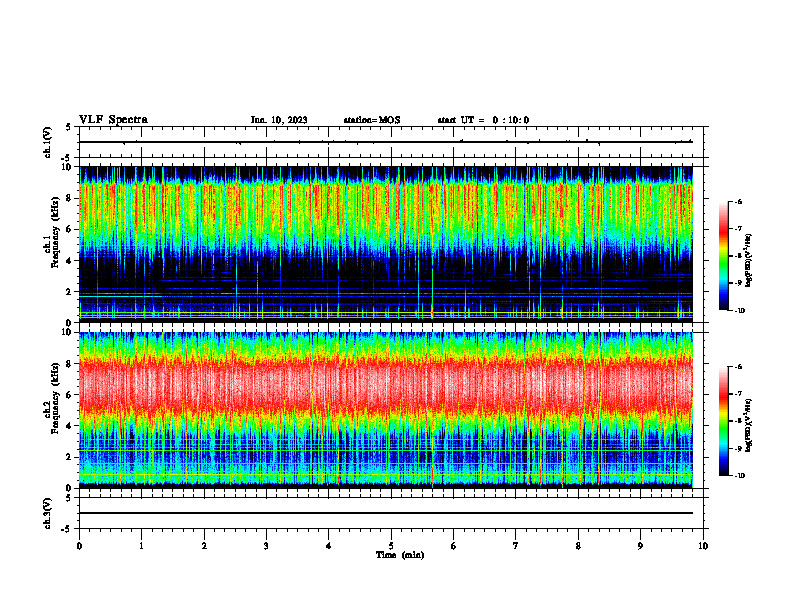Screen dimensions: 792x612
Task: Click the ch.1 voltage waveform trace
Action: click(386, 142)
